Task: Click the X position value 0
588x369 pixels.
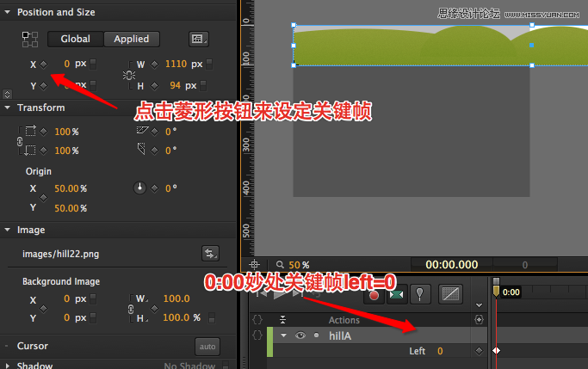Action: (x=67, y=64)
